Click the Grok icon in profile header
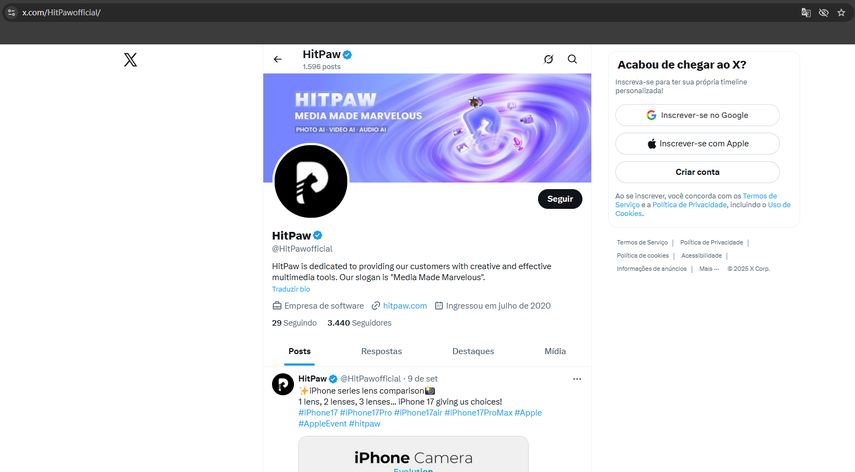This screenshot has width=855, height=472. click(548, 59)
